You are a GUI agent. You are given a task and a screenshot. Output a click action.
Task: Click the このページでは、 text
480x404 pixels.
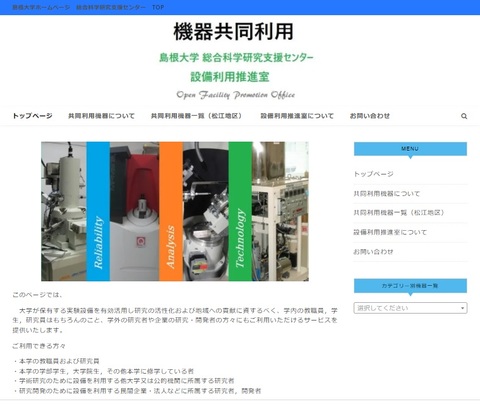38,295
